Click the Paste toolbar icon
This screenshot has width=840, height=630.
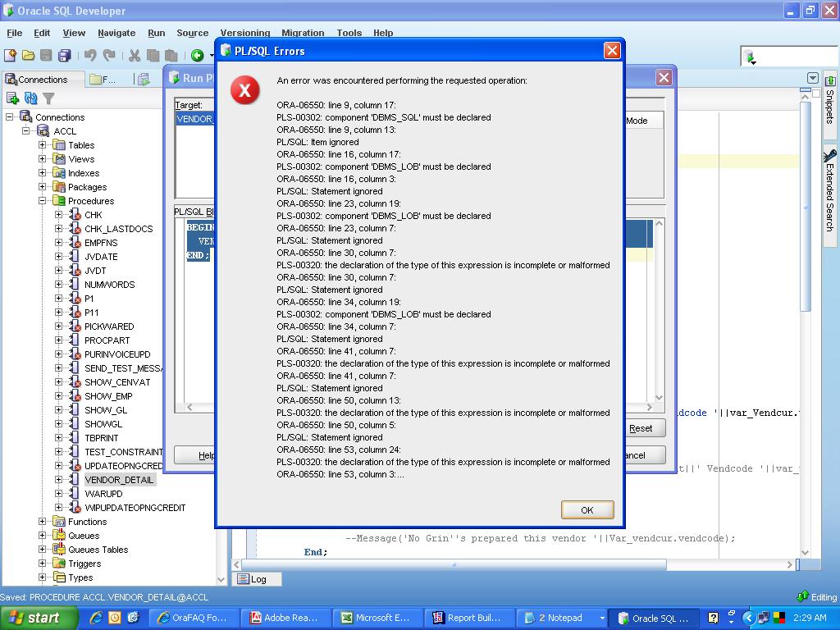[171, 55]
